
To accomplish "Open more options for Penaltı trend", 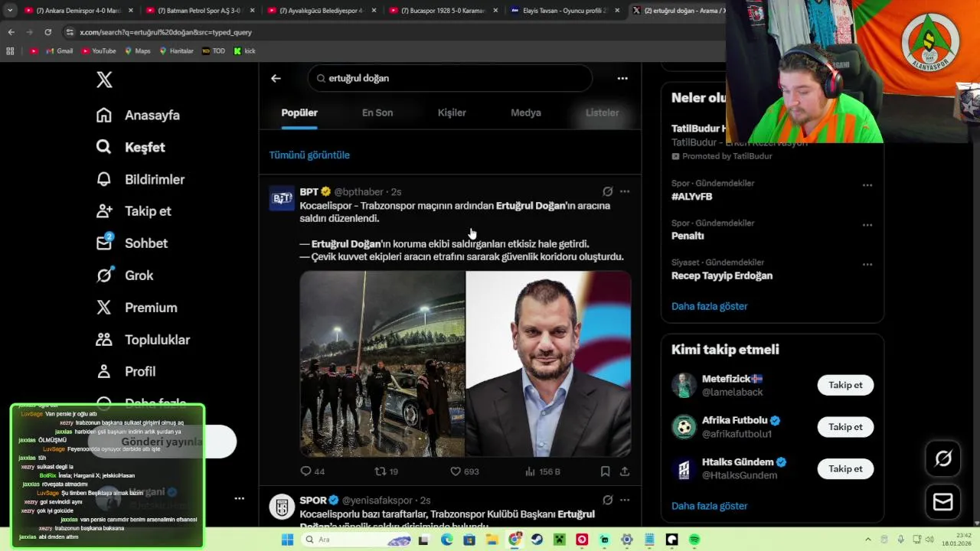I will (867, 225).
